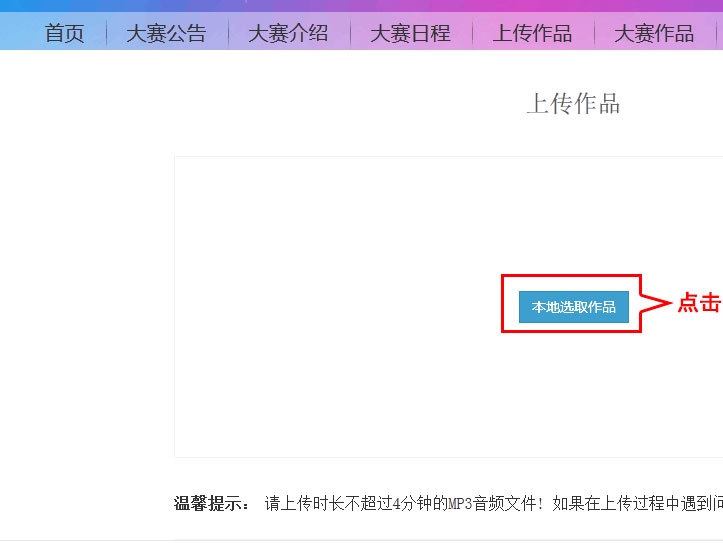Select 大赛介绍 in the navigation bar
Viewport: 723px width, 551px height.
pos(288,33)
